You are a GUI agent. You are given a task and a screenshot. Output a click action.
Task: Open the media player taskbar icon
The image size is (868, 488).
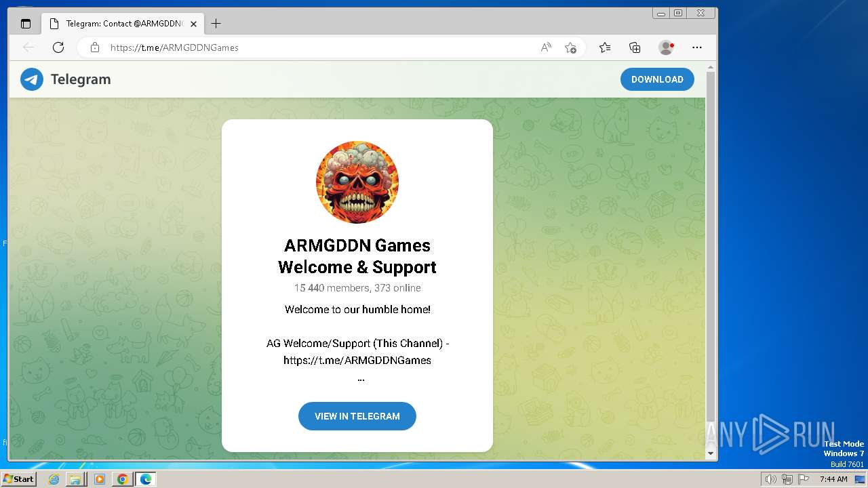pos(100,479)
